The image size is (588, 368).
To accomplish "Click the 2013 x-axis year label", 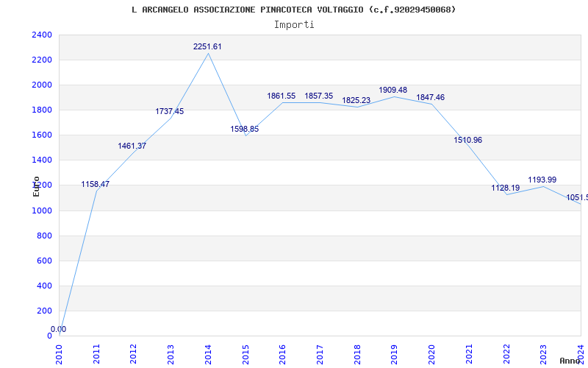I will pyautogui.click(x=171, y=354).
